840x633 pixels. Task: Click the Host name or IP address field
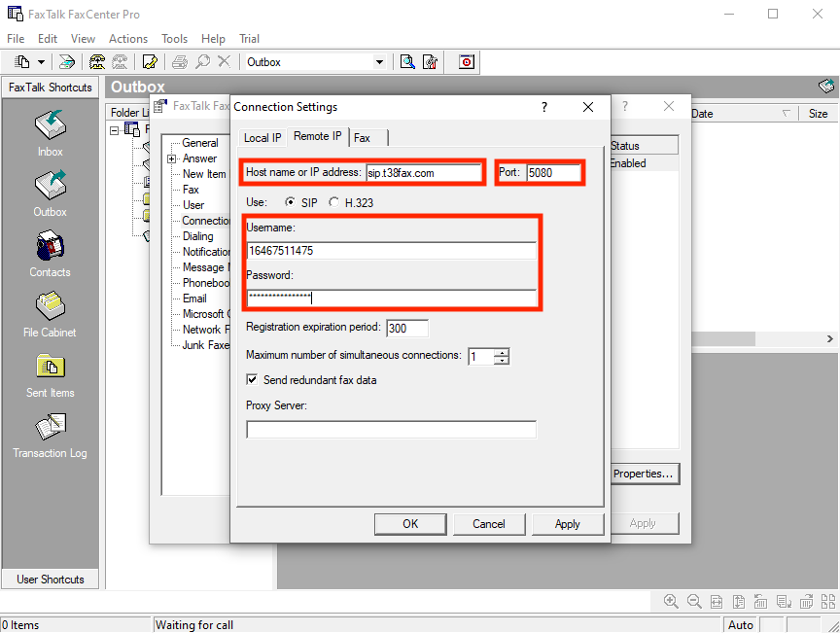click(424, 172)
